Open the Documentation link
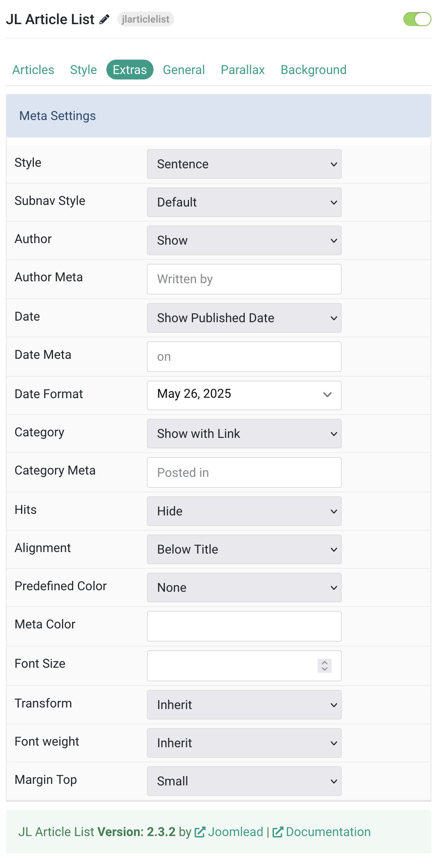 [x=328, y=832]
